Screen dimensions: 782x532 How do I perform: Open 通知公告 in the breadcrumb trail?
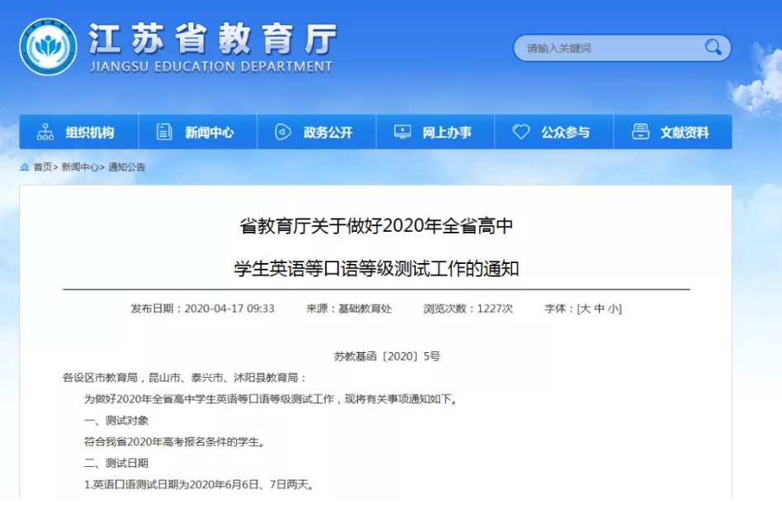click(126, 167)
